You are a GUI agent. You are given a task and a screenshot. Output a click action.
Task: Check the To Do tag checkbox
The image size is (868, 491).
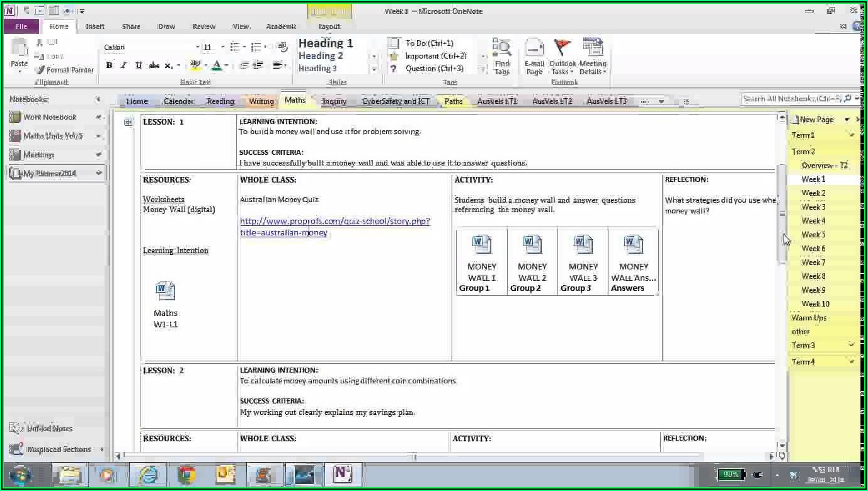pos(394,43)
